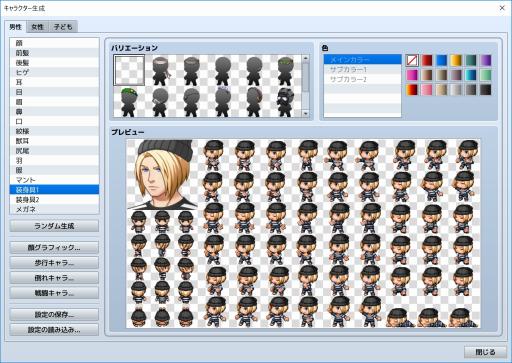Viewport: 512px width, 363px height.
Task: Choose the gas mask helmet variation
Action: click(x=286, y=101)
